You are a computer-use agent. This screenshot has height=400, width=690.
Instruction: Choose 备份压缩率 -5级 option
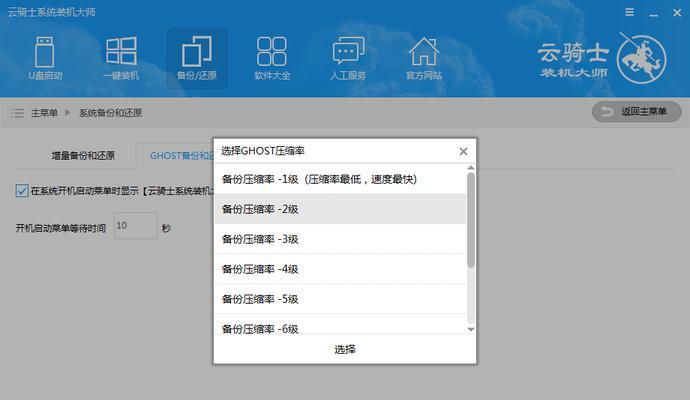(x=340, y=299)
